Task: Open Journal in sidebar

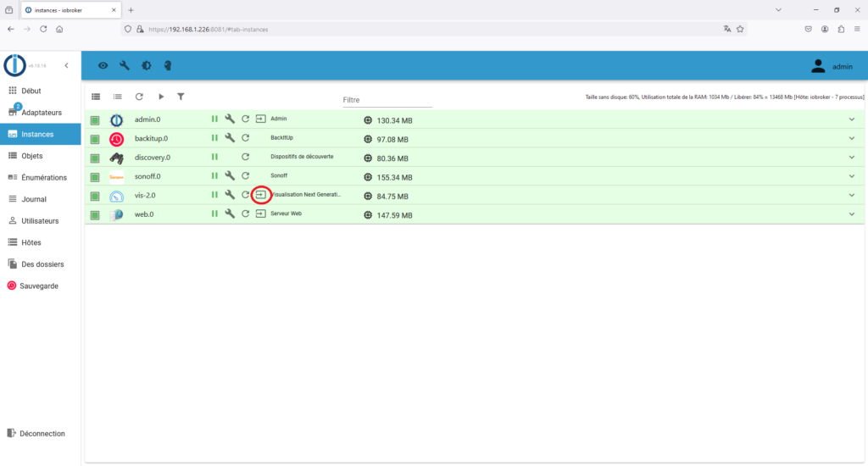Action: pos(41,199)
